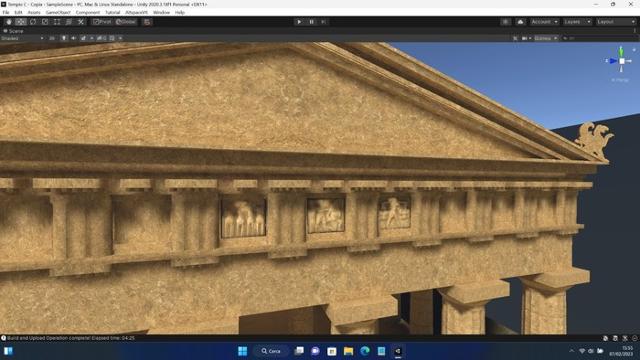The image size is (640, 360).
Task: Click the green Y axis on gizmo
Action: pyautogui.click(x=621, y=51)
